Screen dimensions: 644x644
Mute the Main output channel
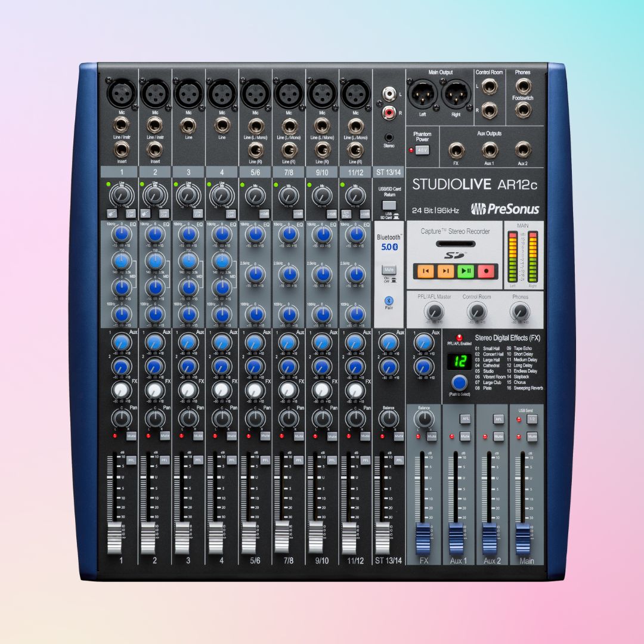pyautogui.click(x=532, y=436)
